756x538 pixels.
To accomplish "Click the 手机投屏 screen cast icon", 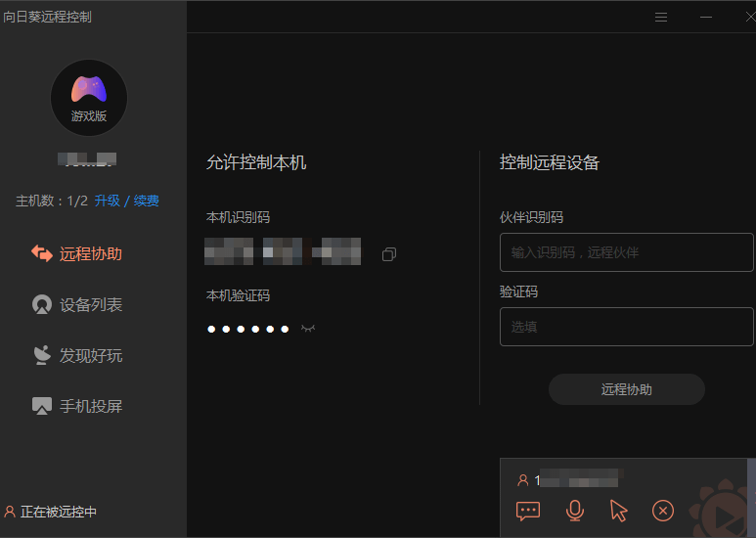I will pos(42,406).
